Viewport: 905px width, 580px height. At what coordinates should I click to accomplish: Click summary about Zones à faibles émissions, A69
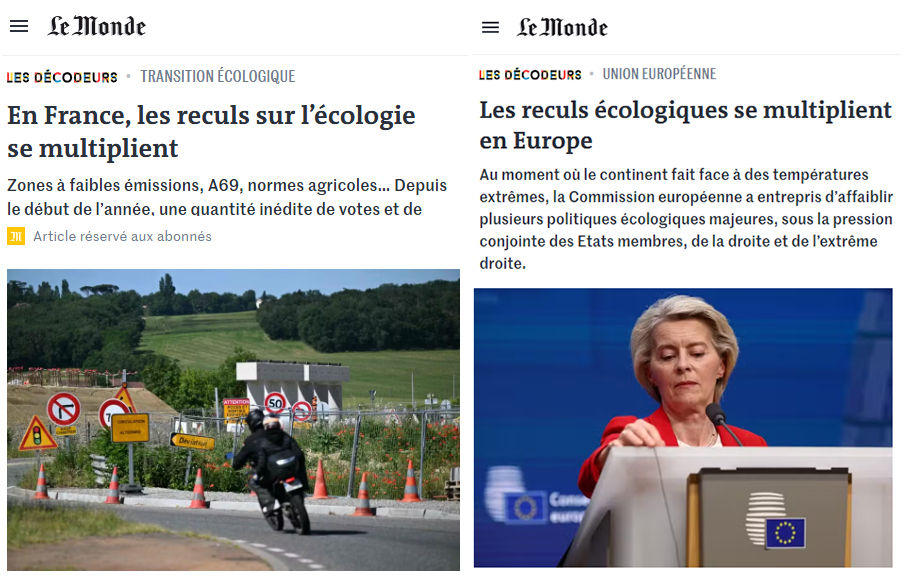(227, 197)
